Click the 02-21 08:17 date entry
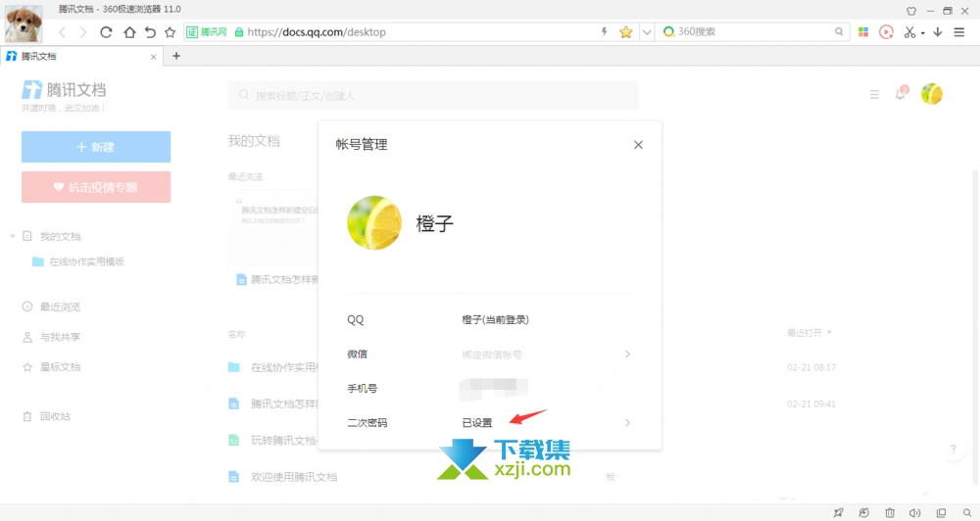The height and width of the screenshot is (521, 980). (811, 367)
